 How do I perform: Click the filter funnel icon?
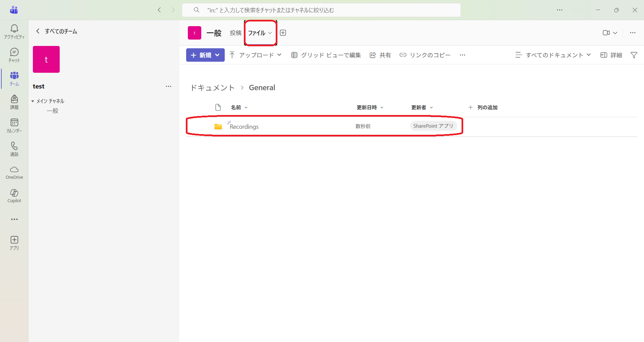tap(634, 55)
